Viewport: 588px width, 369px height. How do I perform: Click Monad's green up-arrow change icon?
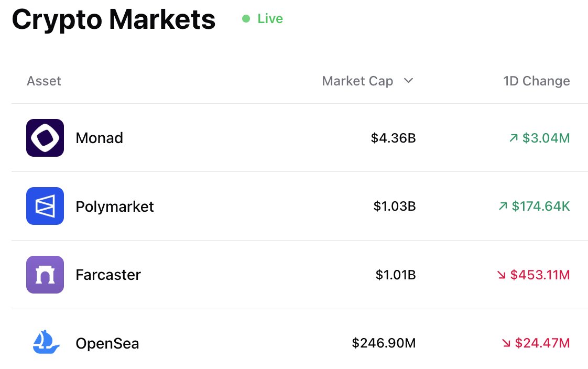coord(514,138)
